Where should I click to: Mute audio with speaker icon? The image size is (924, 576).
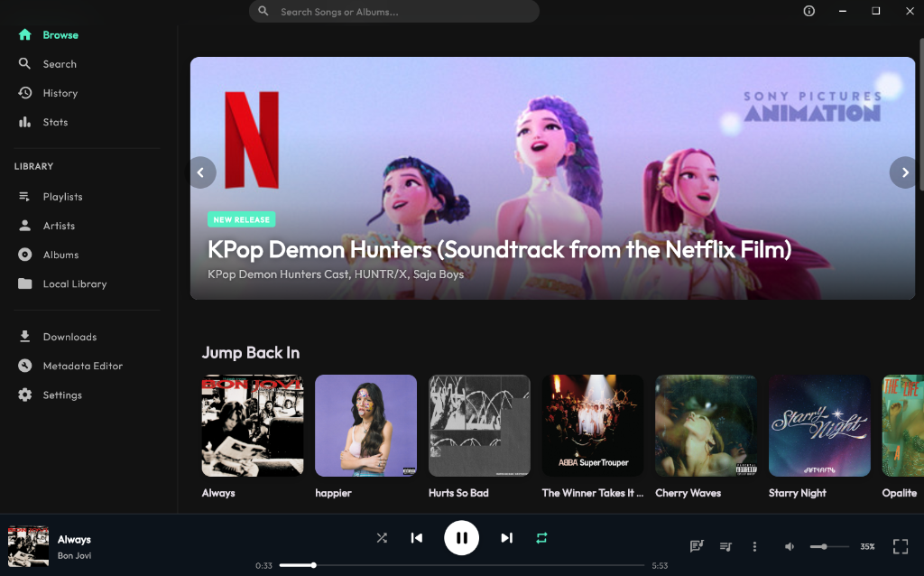coord(790,546)
